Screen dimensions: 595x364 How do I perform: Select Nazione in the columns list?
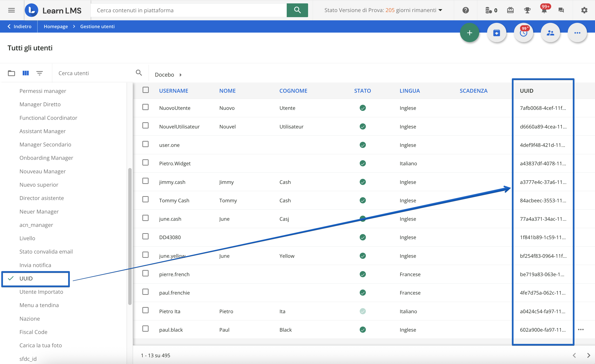coord(30,318)
